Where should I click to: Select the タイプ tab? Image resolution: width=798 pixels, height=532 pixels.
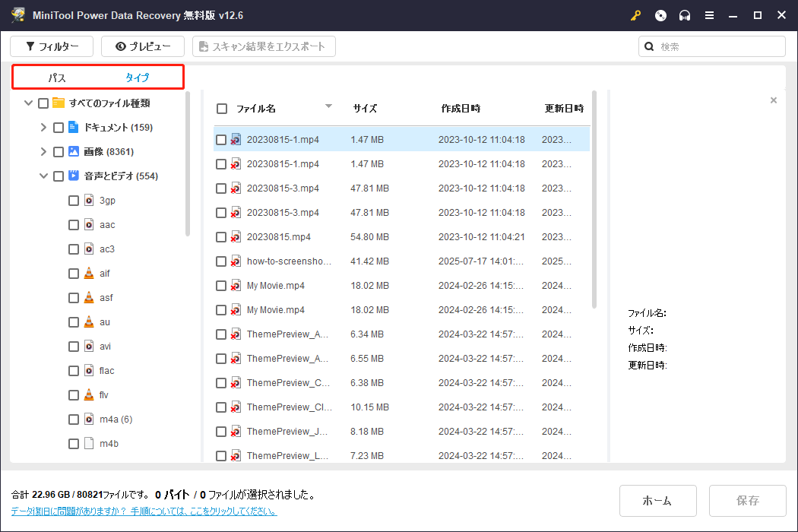point(137,78)
